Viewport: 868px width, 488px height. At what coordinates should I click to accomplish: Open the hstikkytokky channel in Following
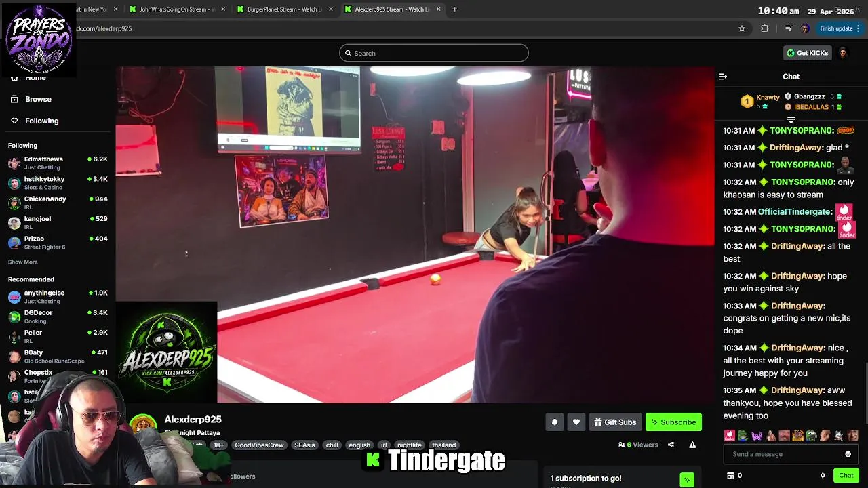click(x=57, y=183)
